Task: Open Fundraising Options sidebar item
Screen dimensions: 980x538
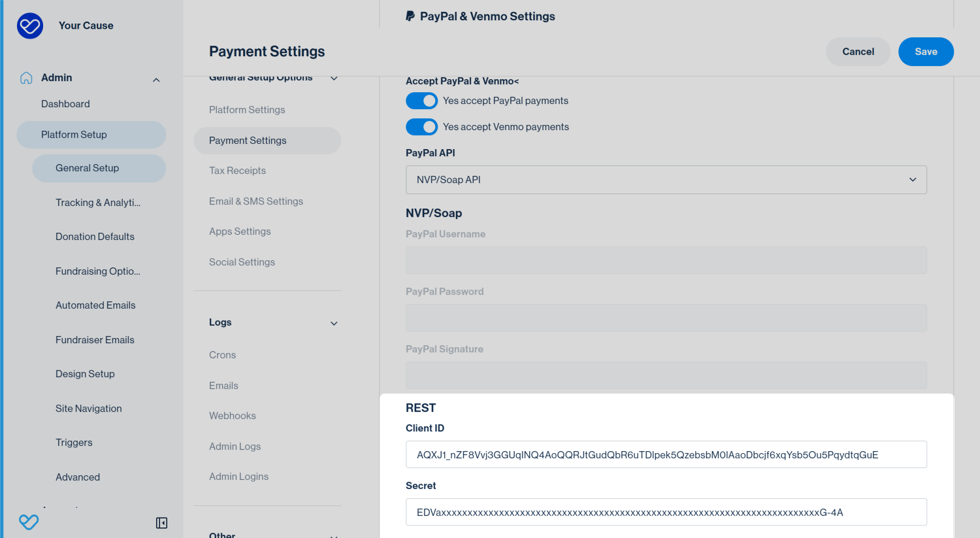Action: (x=98, y=271)
